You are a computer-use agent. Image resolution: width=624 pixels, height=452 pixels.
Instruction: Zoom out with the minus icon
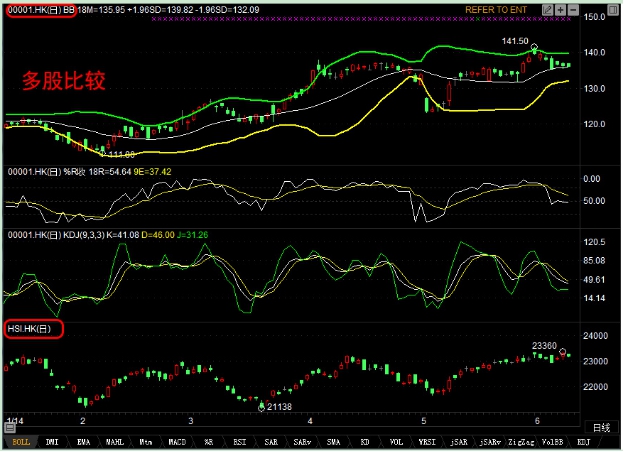tap(574, 8)
